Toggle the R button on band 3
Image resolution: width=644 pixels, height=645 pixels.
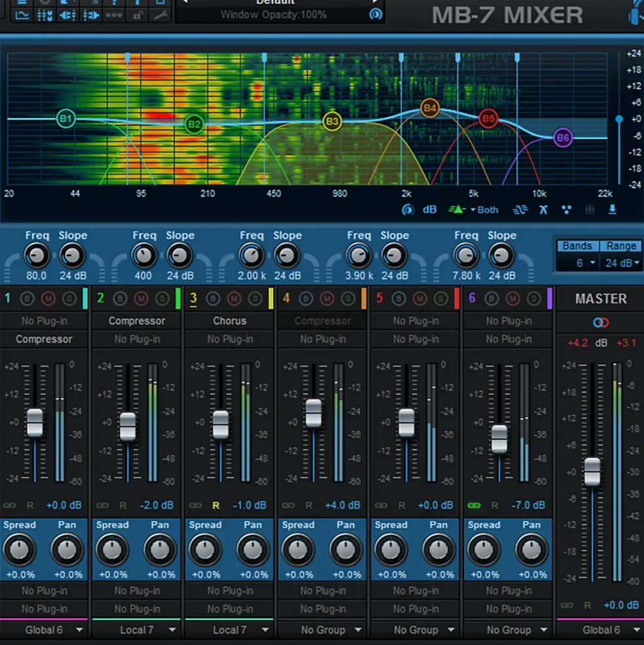coord(216,505)
